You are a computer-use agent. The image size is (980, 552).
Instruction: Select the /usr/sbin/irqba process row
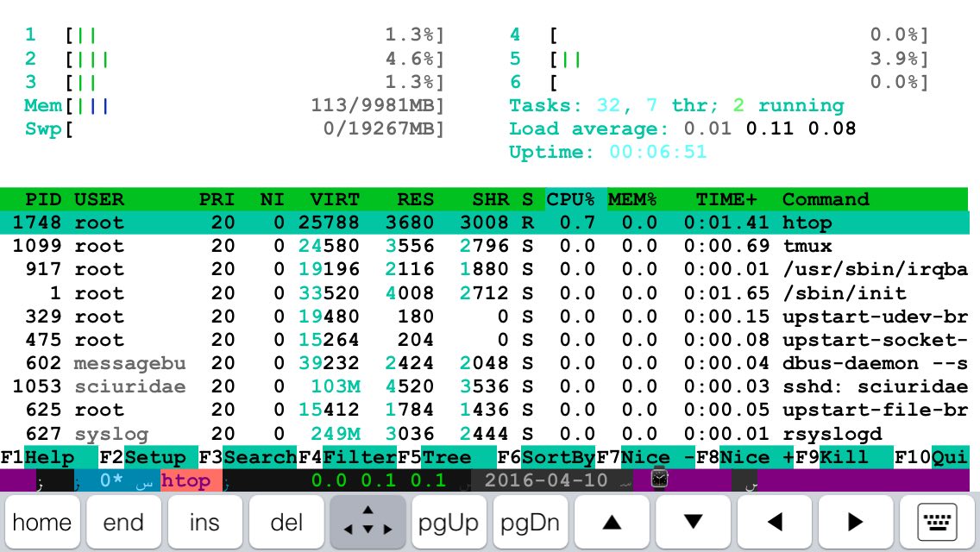[x=484, y=269]
